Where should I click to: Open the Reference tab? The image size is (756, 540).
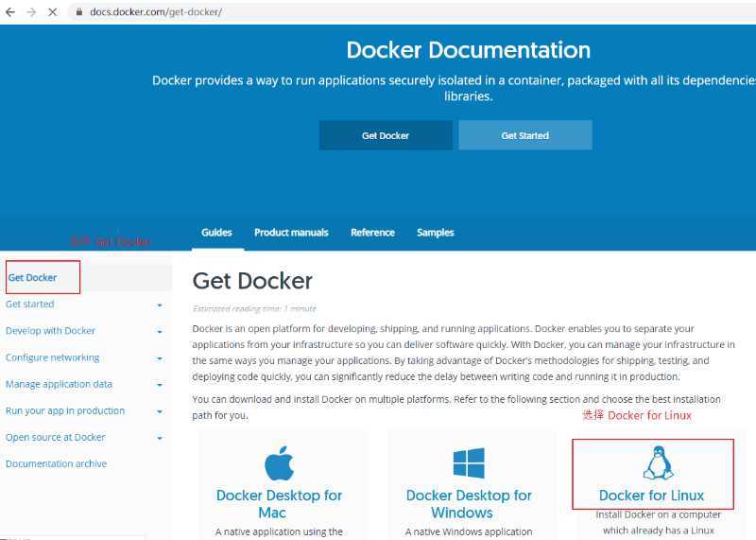tap(372, 233)
